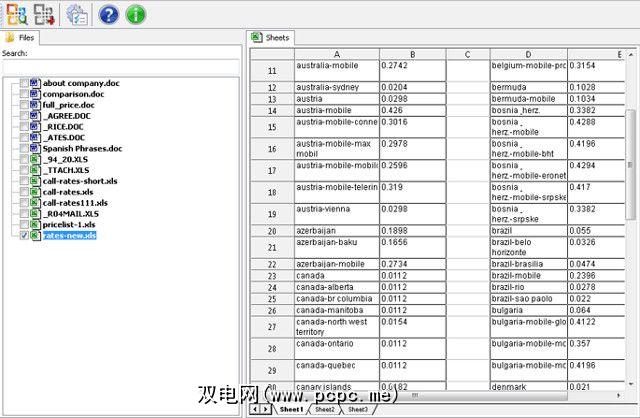The height and width of the screenshot is (418, 640).
Task: Click the Word icon of _AGREE.DOC
Action: pos(35,116)
